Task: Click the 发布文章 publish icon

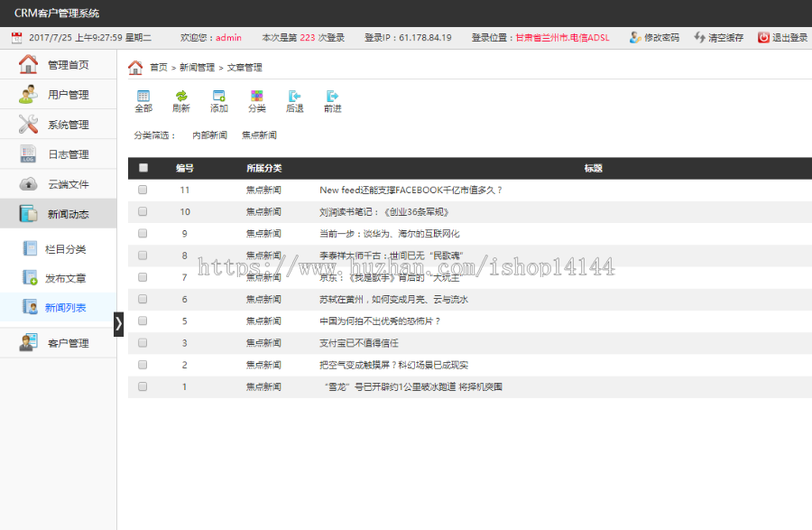Action: [x=30, y=278]
